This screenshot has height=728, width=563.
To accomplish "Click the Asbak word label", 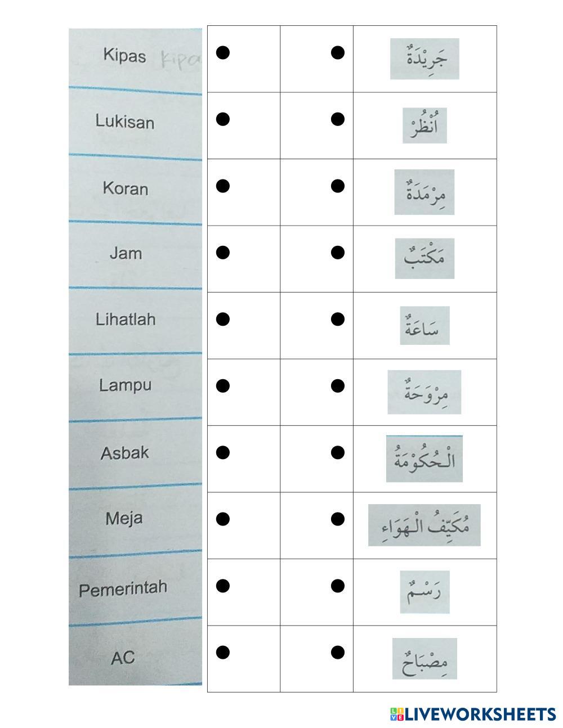I will point(124,453).
